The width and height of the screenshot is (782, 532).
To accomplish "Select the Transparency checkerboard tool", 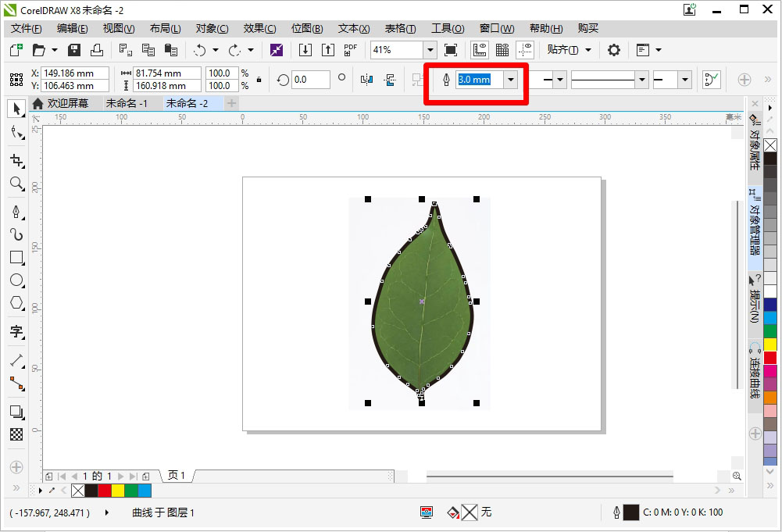I will pos(16,434).
